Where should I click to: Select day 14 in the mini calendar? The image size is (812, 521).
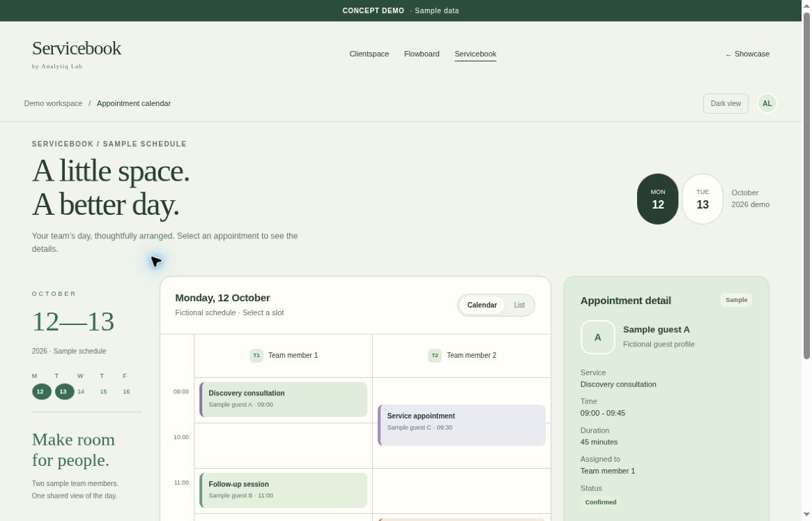pyautogui.click(x=81, y=391)
